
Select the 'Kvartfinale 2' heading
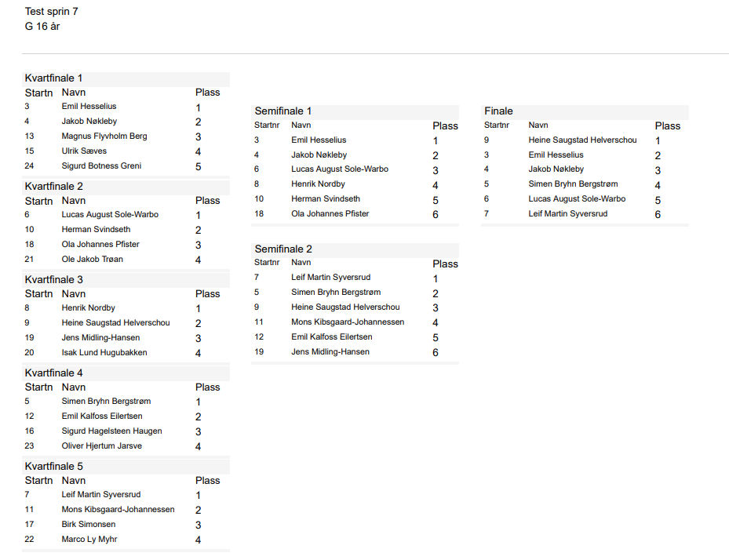pyautogui.click(x=53, y=187)
